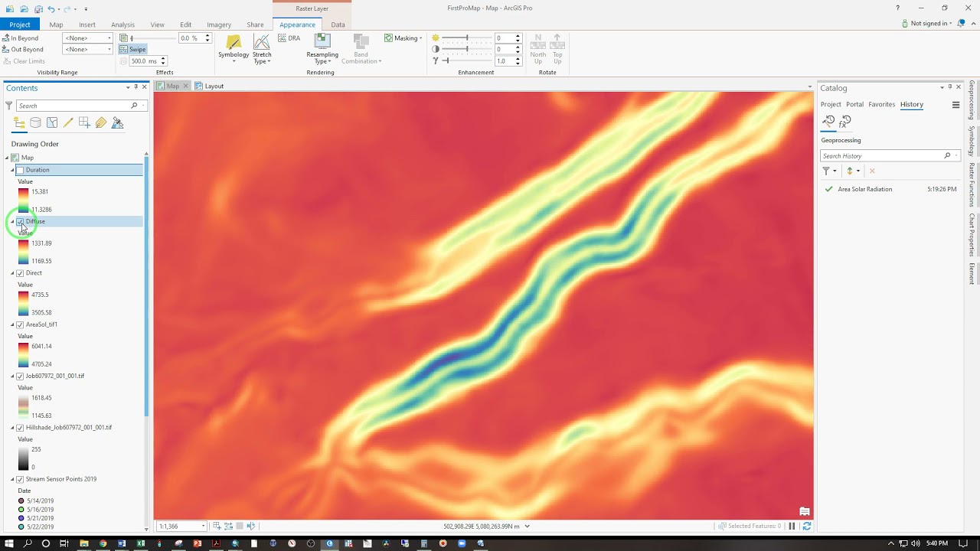
Task: Select List By Perspective Imagery icon
Action: [x=117, y=122]
